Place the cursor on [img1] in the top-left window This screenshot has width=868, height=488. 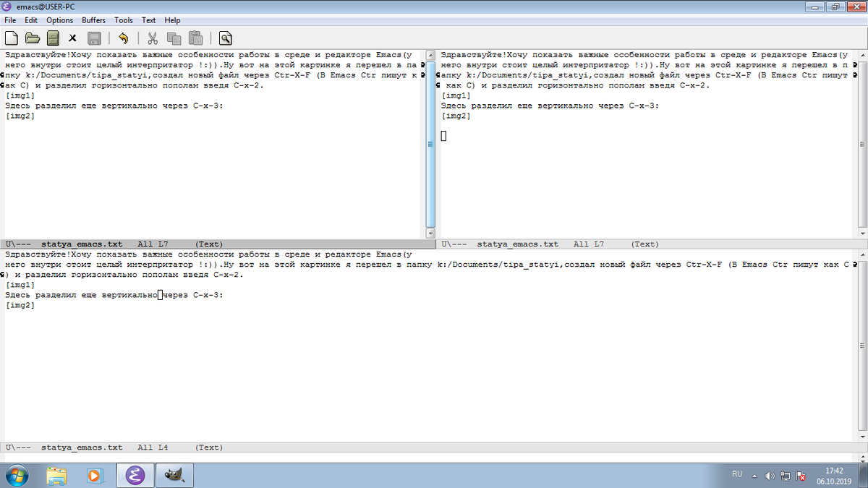pos(20,95)
